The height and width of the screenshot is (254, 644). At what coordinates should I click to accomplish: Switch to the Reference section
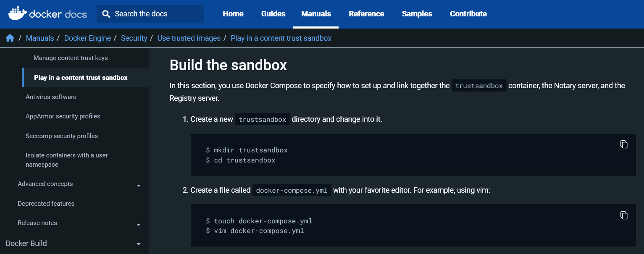pos(366,13)
